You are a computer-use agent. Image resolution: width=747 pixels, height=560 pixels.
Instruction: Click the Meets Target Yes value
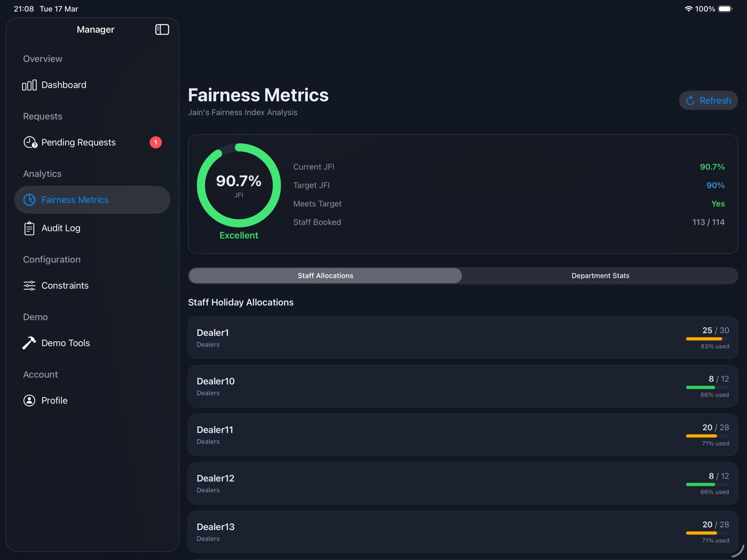(x=718, y=204)
